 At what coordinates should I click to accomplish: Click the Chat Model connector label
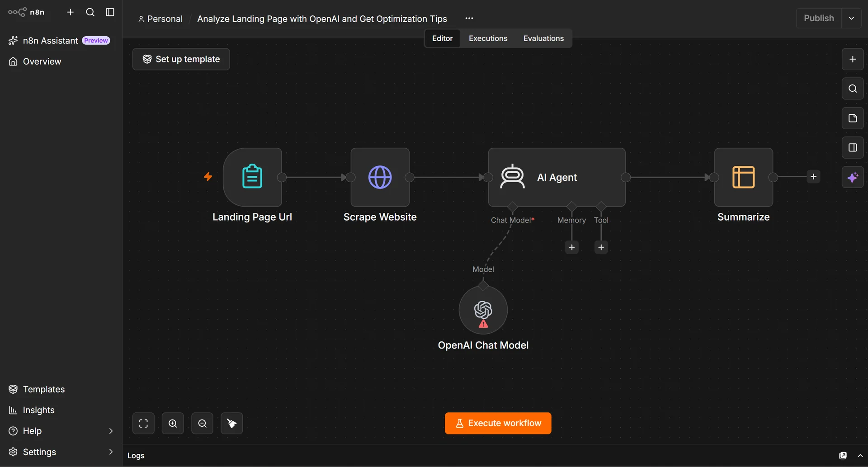(x=513, y=220)
